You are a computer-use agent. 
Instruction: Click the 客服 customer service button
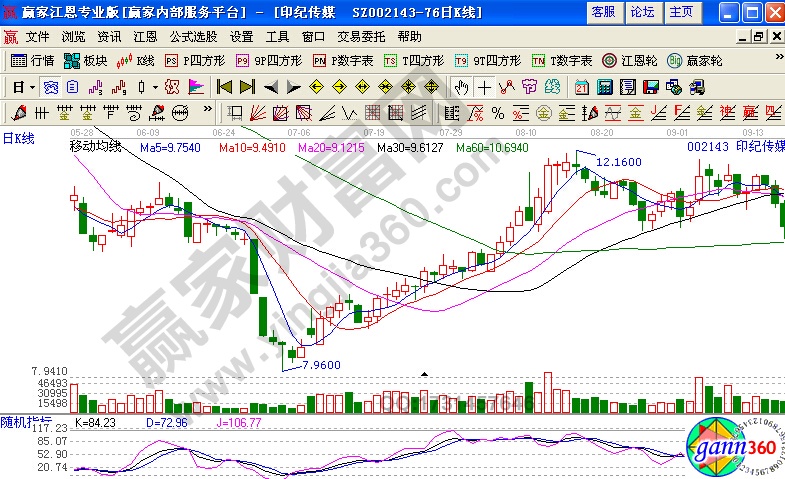click(602, 12)
